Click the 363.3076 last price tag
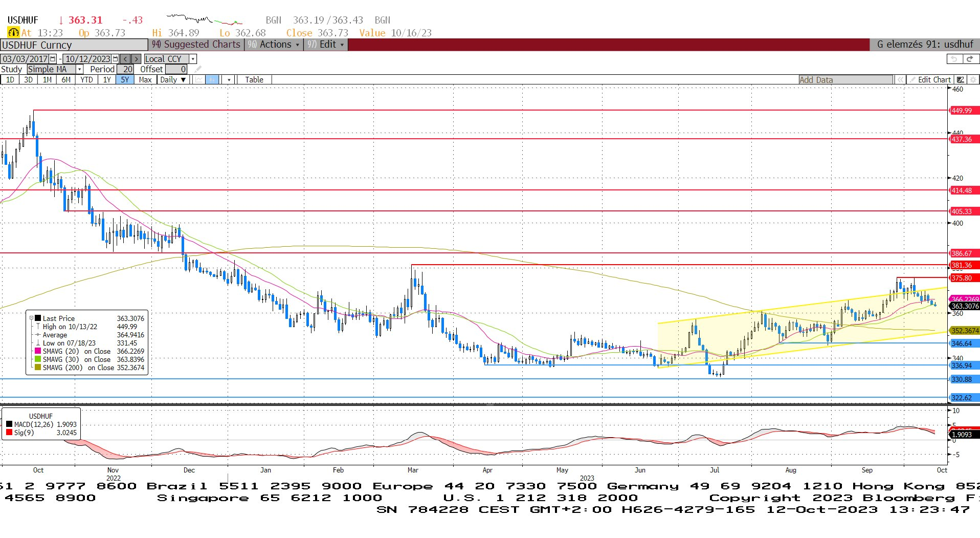The height and width of the screenshot is (538, 980). point(965,306)
